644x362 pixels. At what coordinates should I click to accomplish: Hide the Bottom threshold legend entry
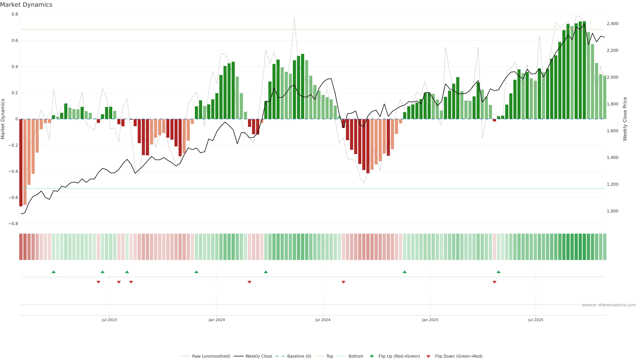coord(356,356)
